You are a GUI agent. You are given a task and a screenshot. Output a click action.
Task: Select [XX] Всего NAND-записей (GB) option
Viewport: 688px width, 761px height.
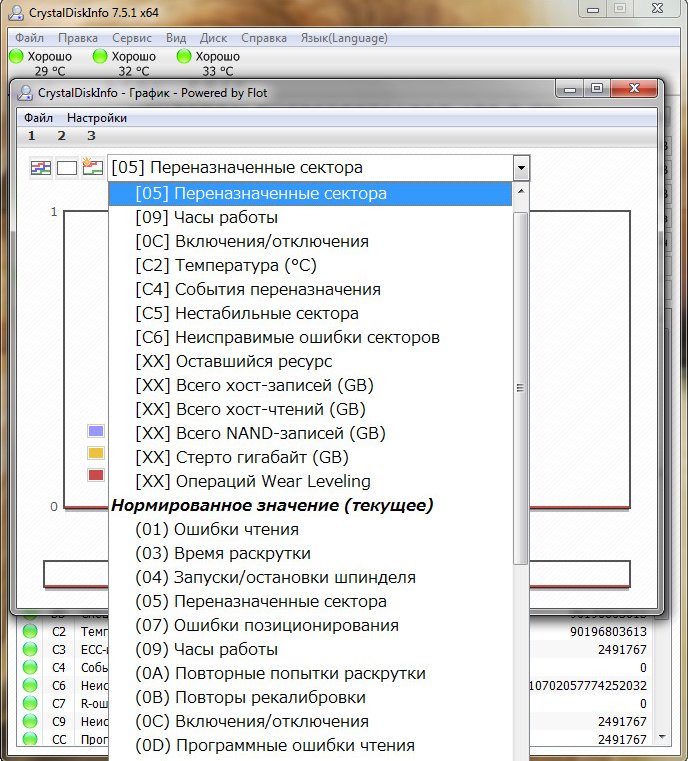tap(311, 433)
